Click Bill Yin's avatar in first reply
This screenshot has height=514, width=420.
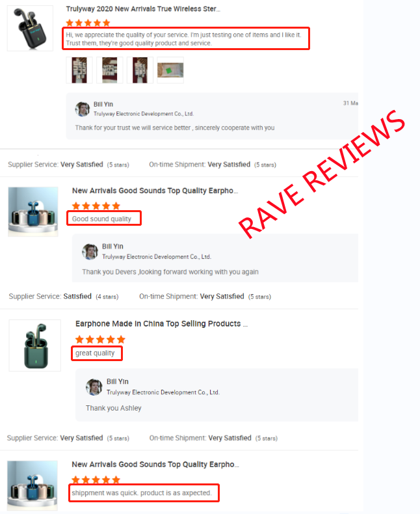click(82, 109)
